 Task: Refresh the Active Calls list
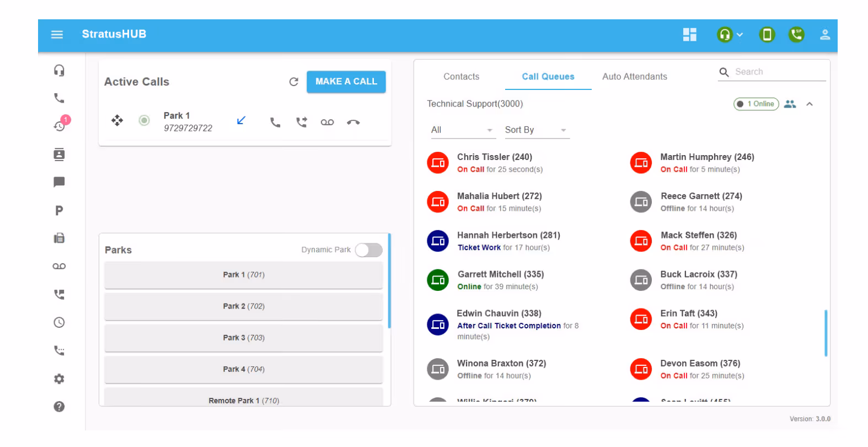pyautogui.click(x=293, y=82)
